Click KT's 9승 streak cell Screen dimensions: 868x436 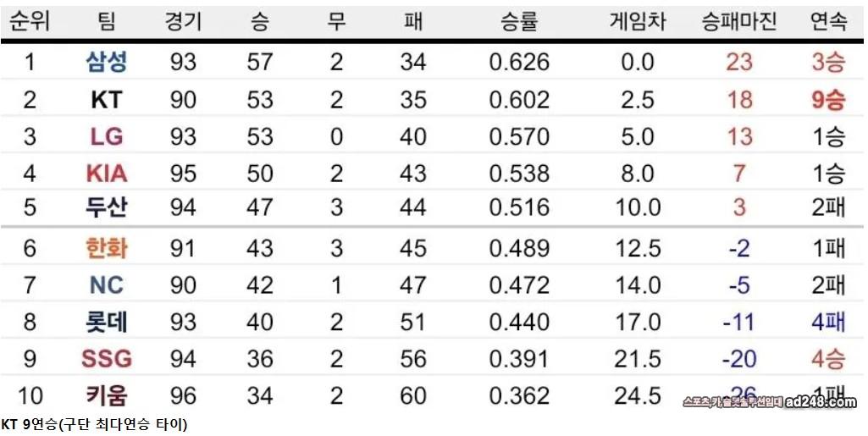click(828, 100)
